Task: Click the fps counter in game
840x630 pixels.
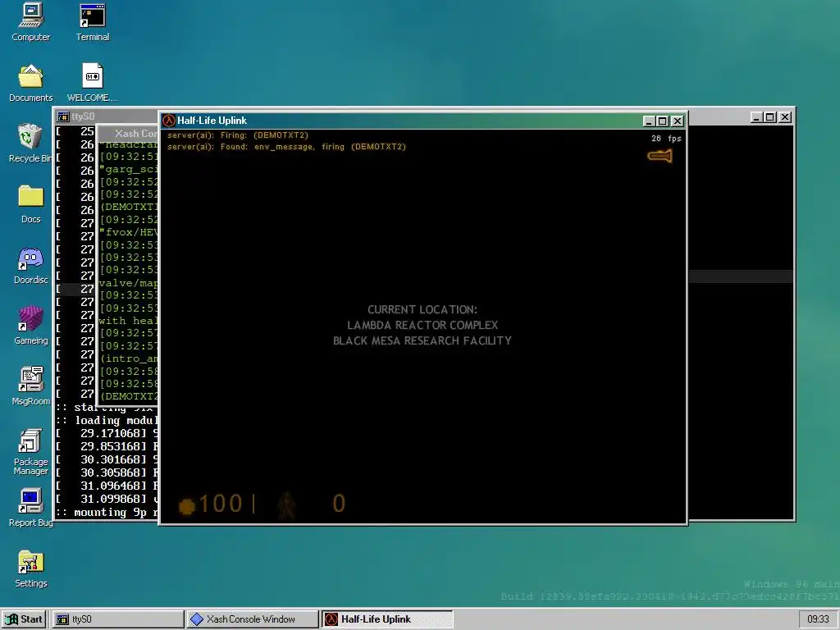Action: coord(666,138)
